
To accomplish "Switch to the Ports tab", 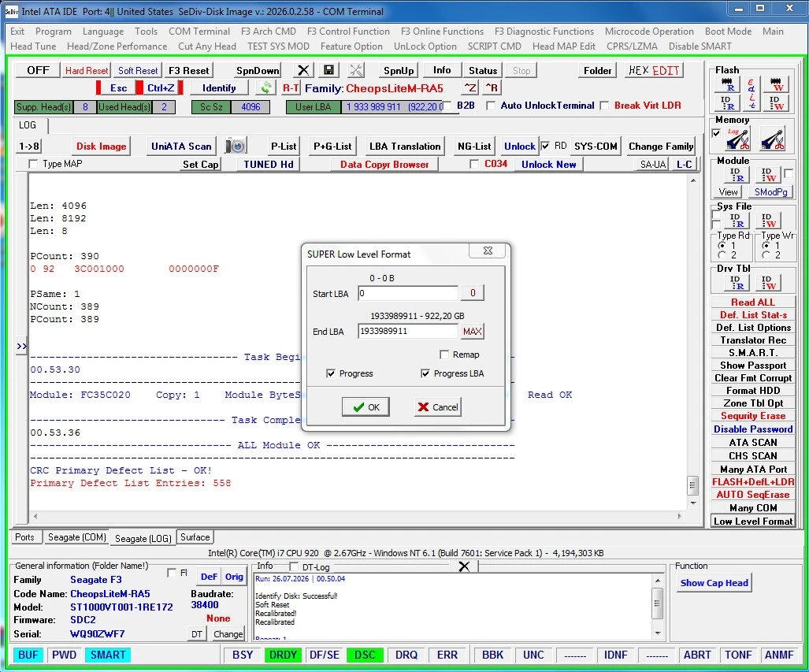I will (x=24, y=537).
